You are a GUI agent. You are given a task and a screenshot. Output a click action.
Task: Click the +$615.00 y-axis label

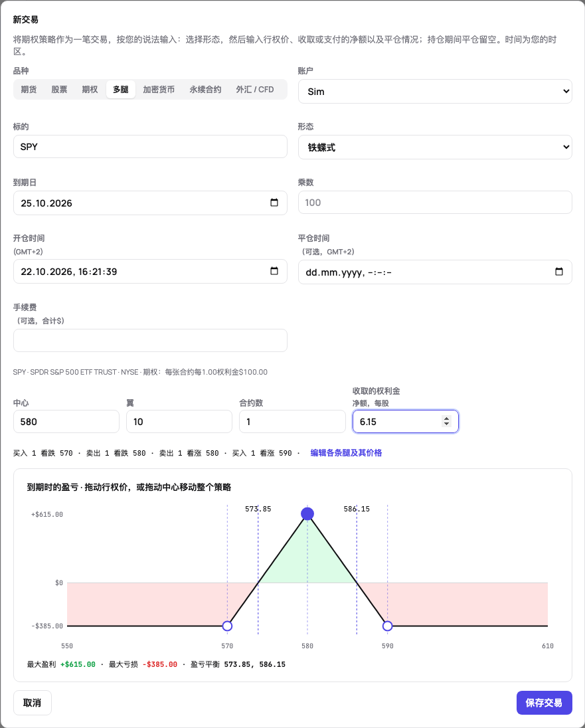coord(47,514)
